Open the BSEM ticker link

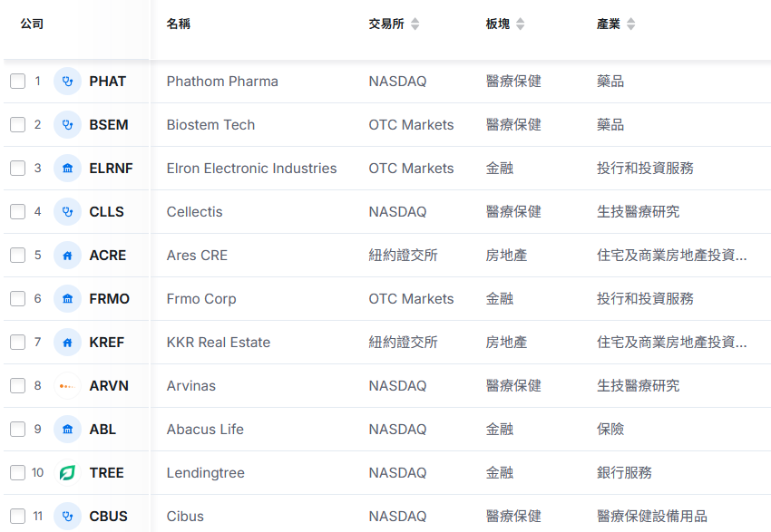[x=109, y=125]
